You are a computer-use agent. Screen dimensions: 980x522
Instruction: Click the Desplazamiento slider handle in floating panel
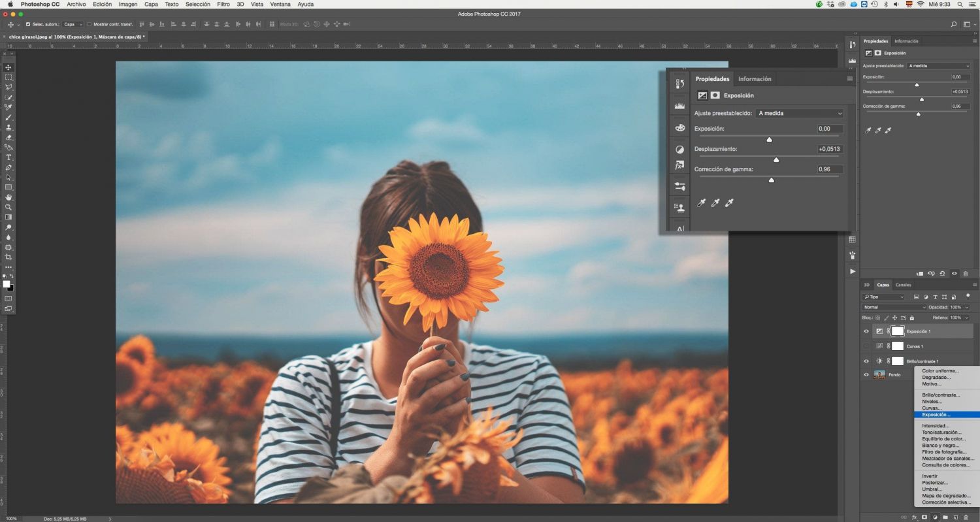tap(776, 159)
